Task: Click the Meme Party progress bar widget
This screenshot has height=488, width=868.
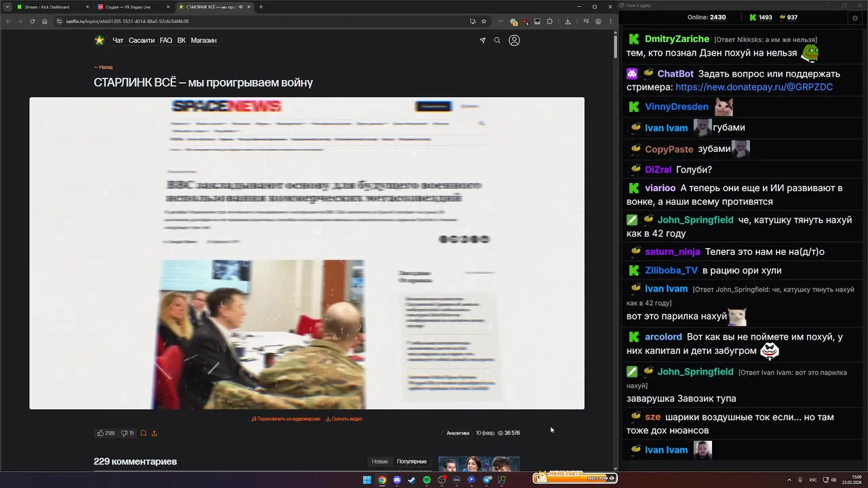Action: pyautogui.click(x=574, y=477)
